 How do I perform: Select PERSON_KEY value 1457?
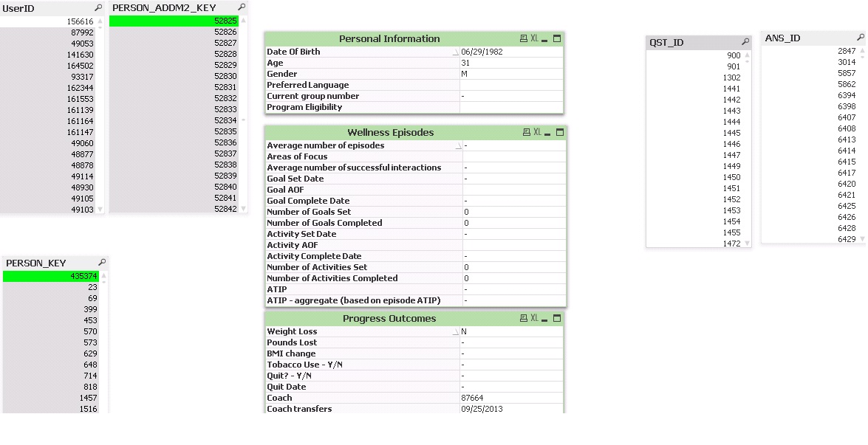point(51,398)
